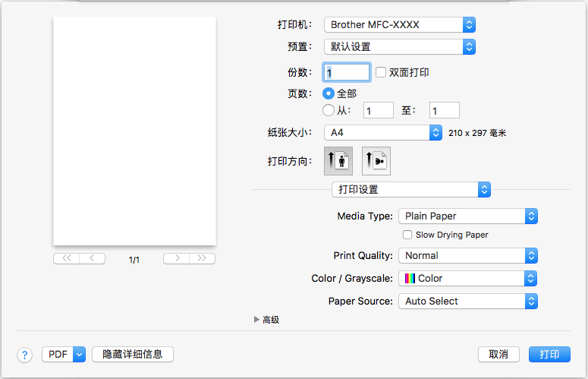This screenshot has width=588, height=379.
Task: Click 取消 button
Action: (x=498, y=355)
